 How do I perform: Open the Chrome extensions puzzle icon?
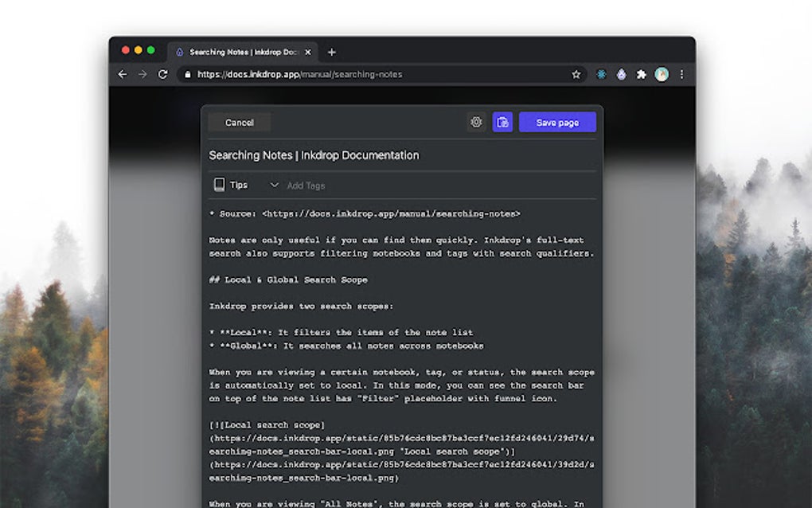[x=642, y=74]
